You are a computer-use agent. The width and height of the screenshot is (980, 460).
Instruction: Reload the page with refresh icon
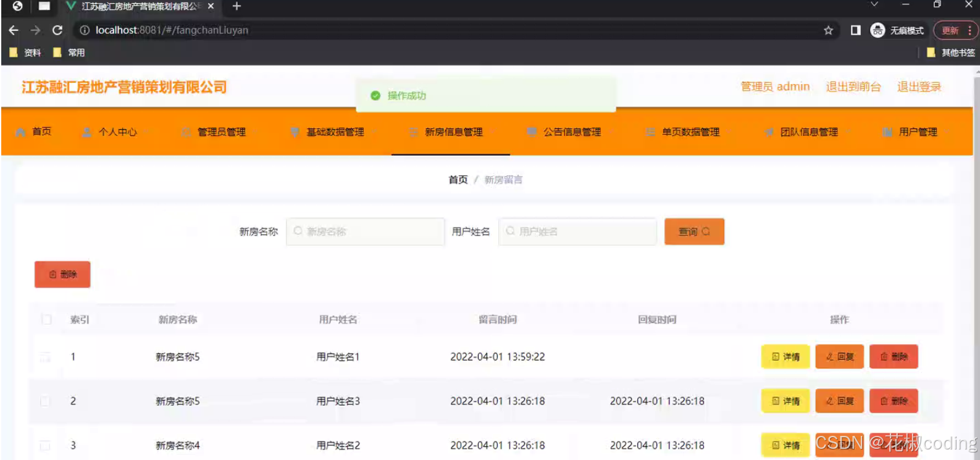pos(57,30)
